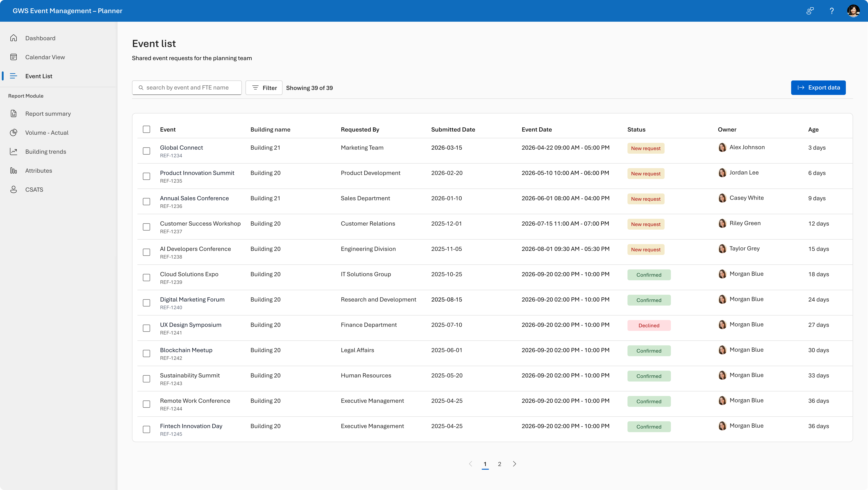Check the Product Innovation Summit row checkbox
Screen dimensions: 868x490
[146, 176]
